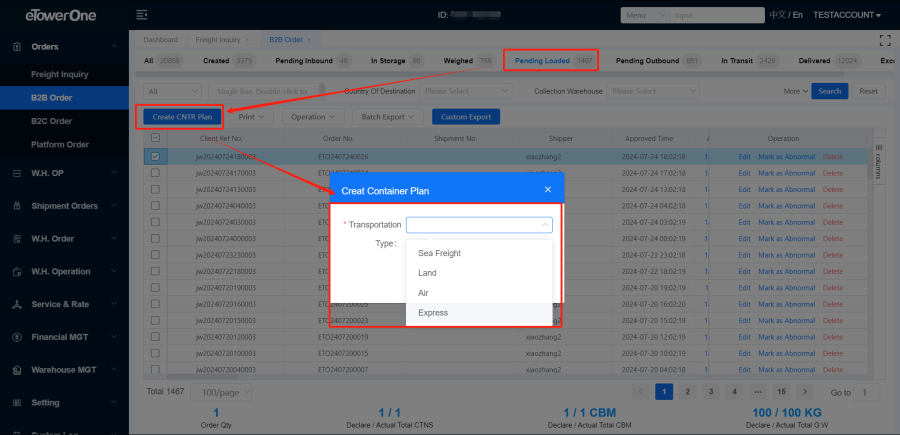The image size is (900, 435).
Task: Click the Shipment Orders sidebar icon
Action: [x=15, y=206]
